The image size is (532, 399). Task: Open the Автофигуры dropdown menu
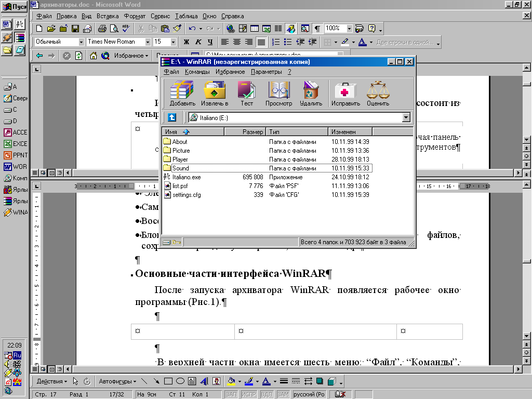117,381
